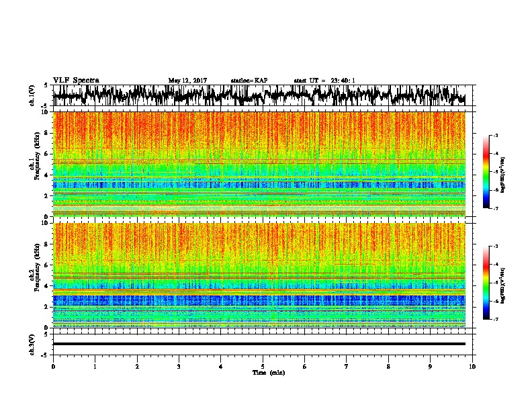Click the "VLF Spectra" plot title
532x411 pixels.
tap(76, 81)
